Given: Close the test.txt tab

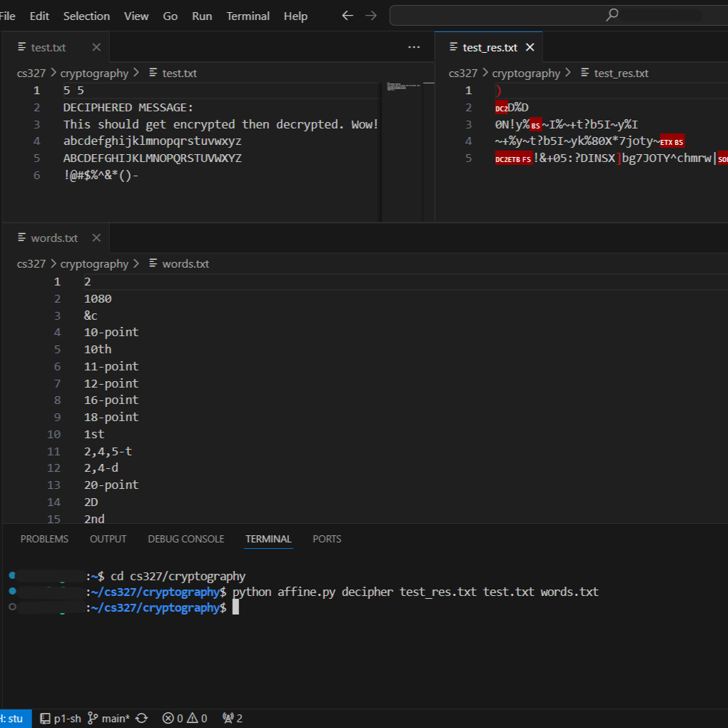Looking at the screenshot, I should click(96, 47).
